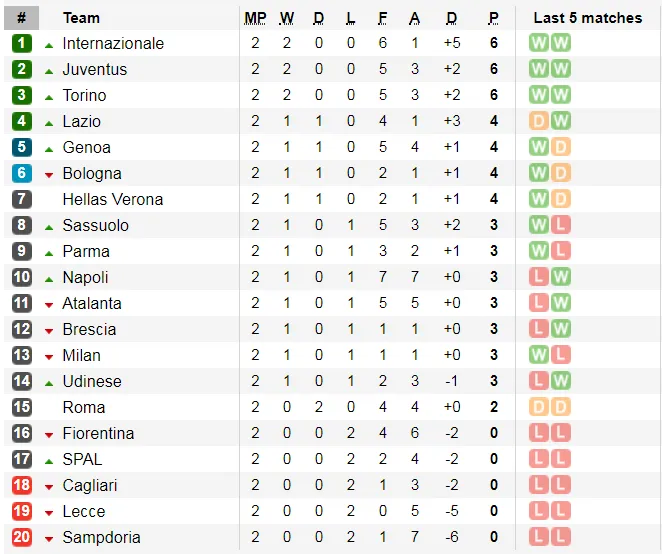The height and width of the screenshot is (554, 662).
Task: Click the green up arrow beside Juventus
Action: 49,70
